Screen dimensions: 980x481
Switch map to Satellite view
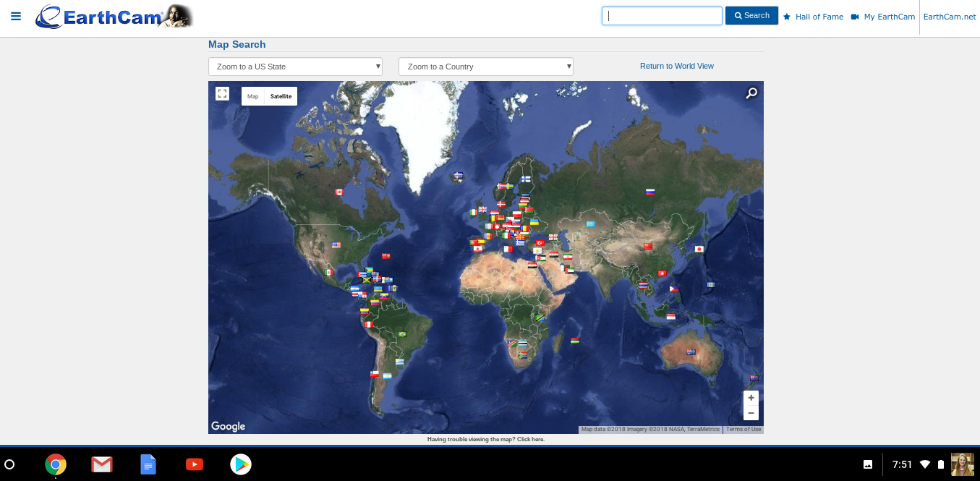tap(281, 96)
